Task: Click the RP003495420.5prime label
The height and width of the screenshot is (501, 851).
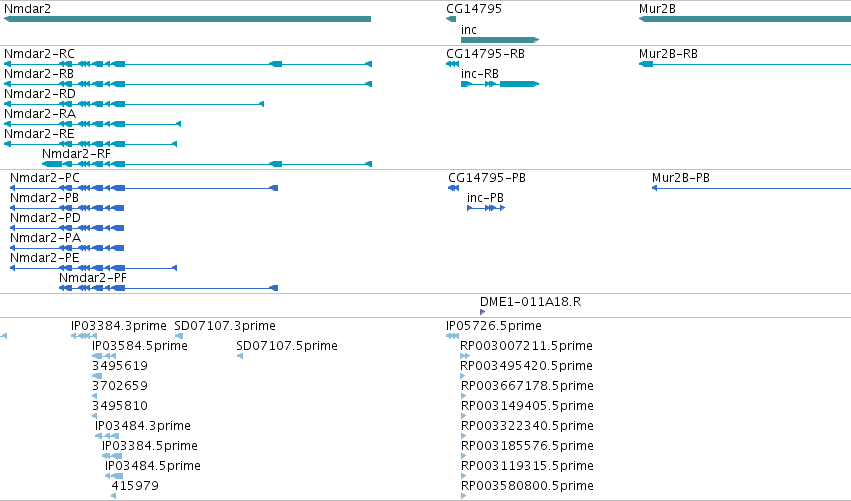Action: (526, 366)
